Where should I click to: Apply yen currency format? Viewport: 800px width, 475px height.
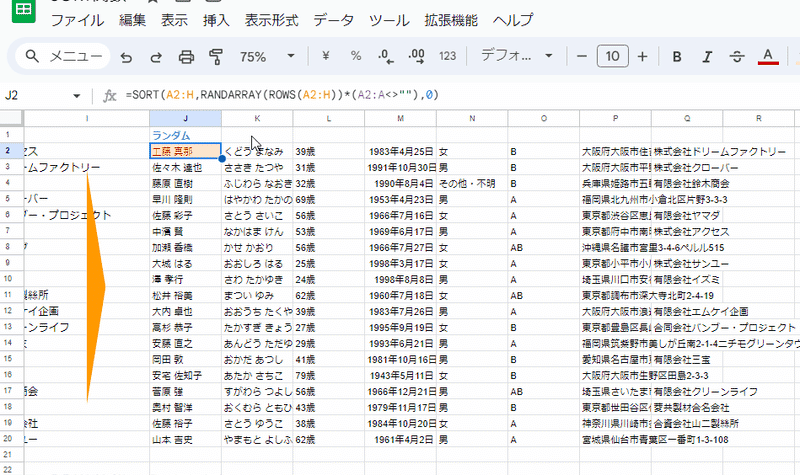(326, 56)
